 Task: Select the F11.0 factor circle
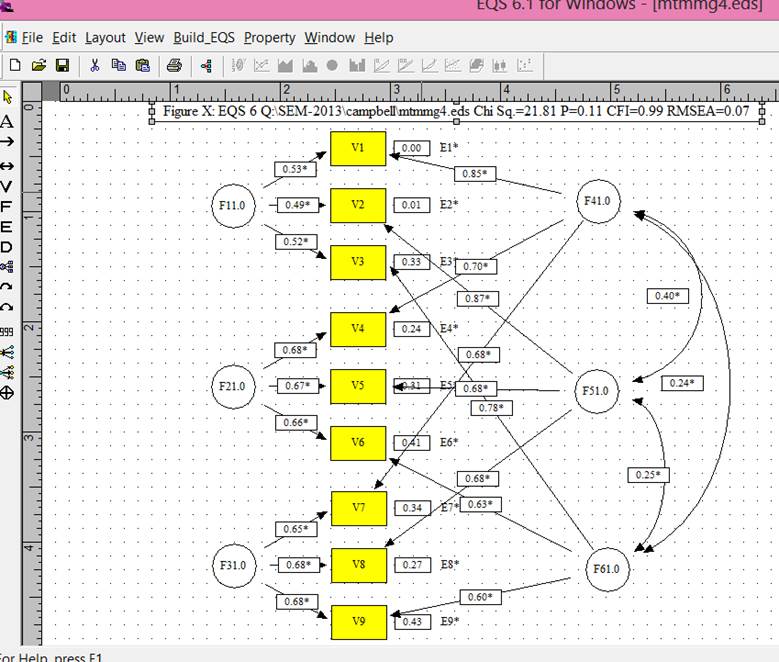point(233,206)
